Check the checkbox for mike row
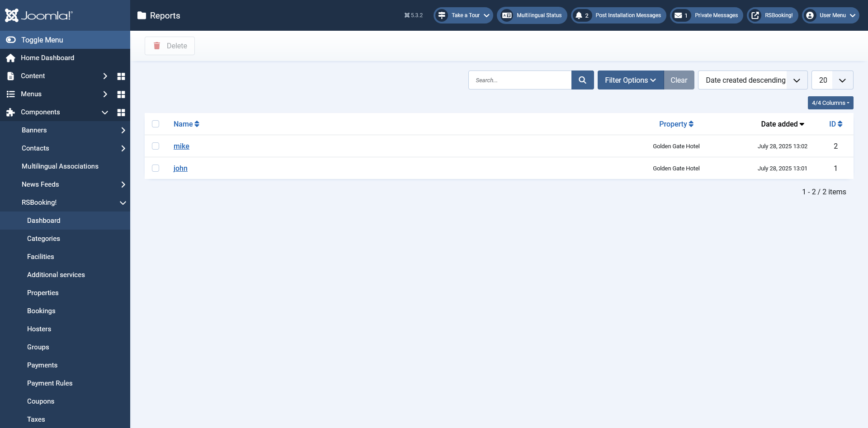868x428 pixels. coord(156,146)
